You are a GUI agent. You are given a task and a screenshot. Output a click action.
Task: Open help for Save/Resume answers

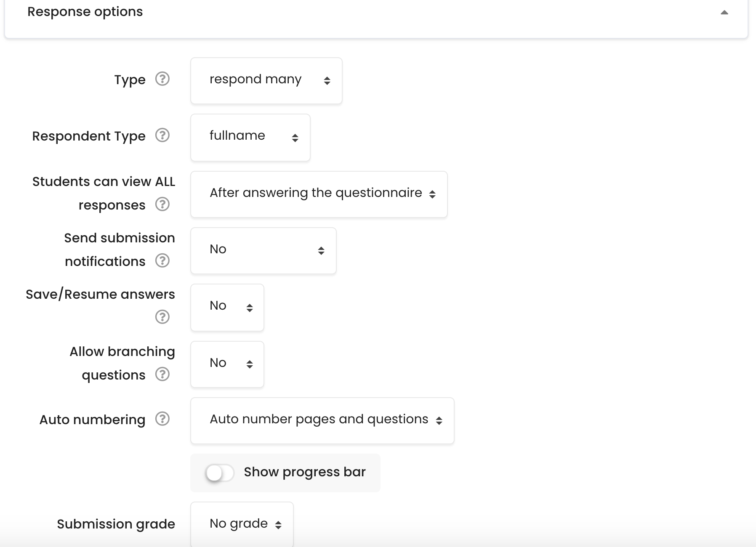162,317
